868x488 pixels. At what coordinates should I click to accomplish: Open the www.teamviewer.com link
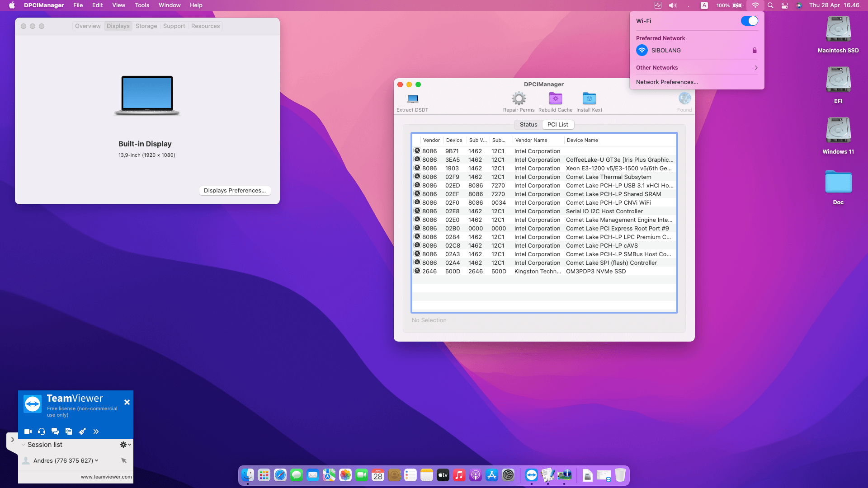tap(106, 477)
